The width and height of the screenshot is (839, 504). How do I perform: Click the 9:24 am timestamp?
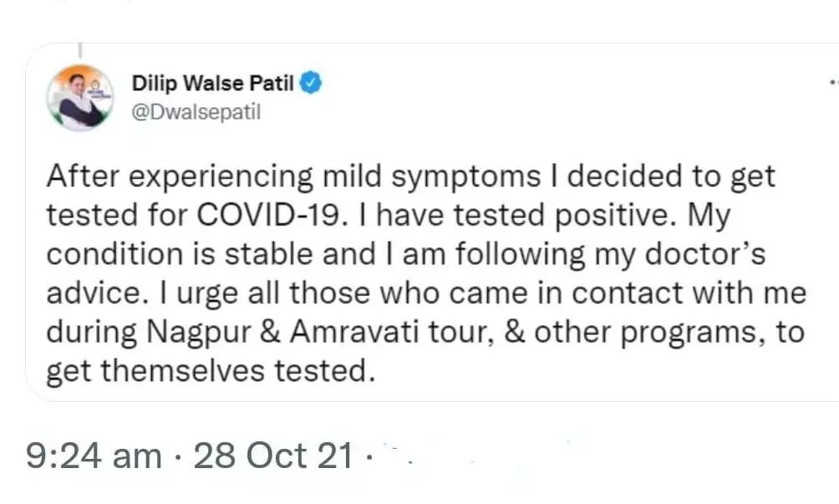(94, 456)
